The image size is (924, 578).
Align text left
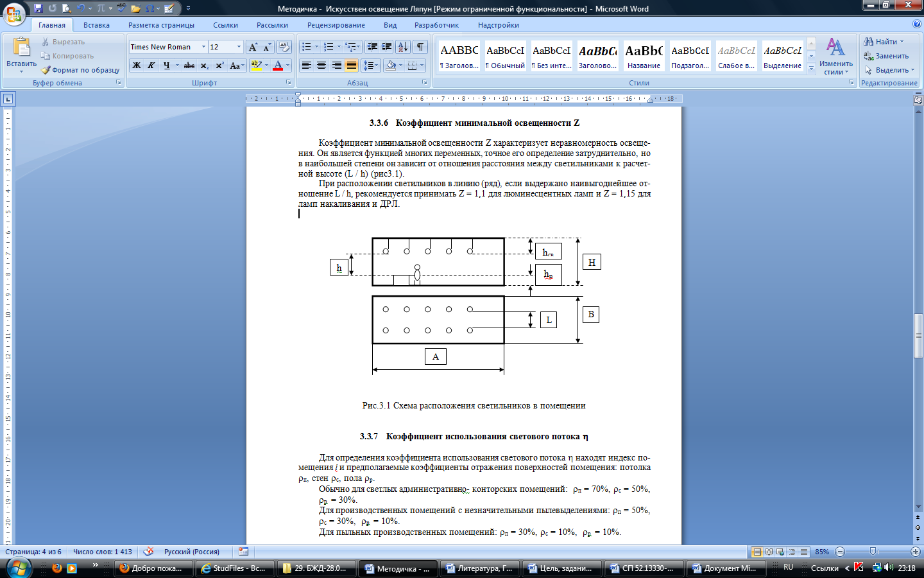[x=307, y=66]
